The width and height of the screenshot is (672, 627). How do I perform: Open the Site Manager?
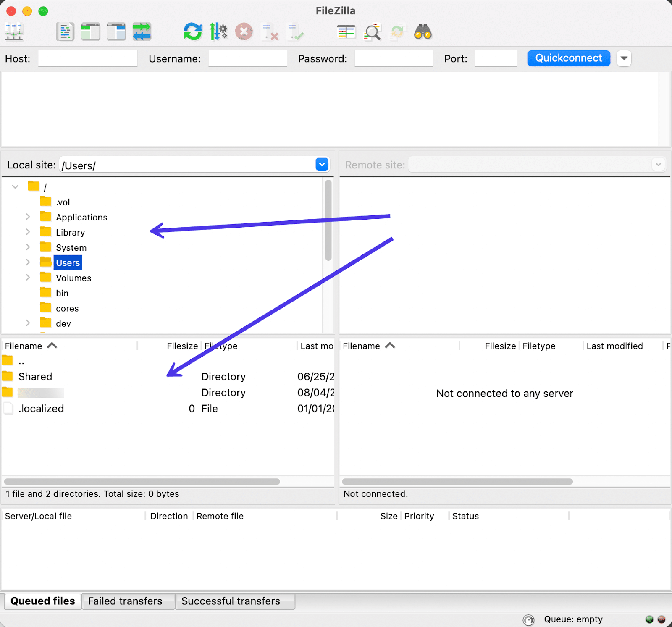pos(14,31)
